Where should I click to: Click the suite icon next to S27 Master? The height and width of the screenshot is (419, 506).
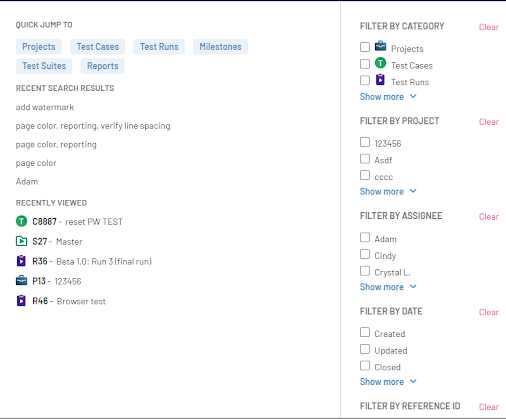[21, 241]
